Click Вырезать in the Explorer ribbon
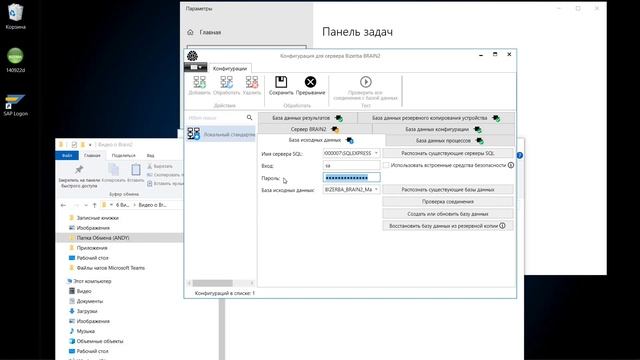This screenshot has width=640, height=360. tap(160, 166)
